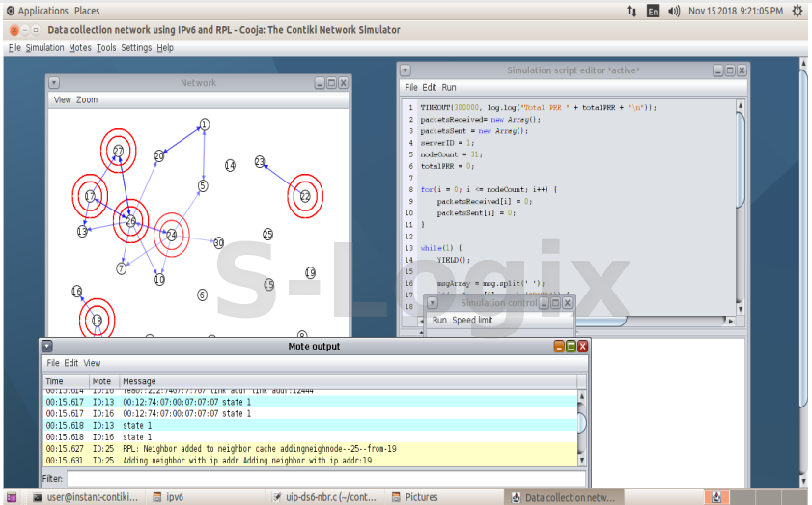
Task: Open Simulation control window menu arrow
Action: tap(433, 303)
